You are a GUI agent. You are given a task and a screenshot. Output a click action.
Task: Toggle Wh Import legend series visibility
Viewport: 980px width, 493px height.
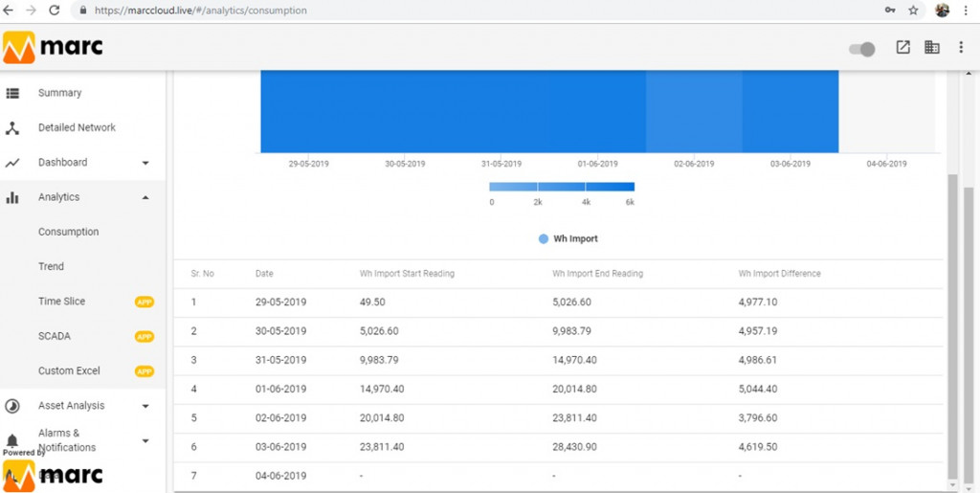pyautogui.click(x=568, y=238)
